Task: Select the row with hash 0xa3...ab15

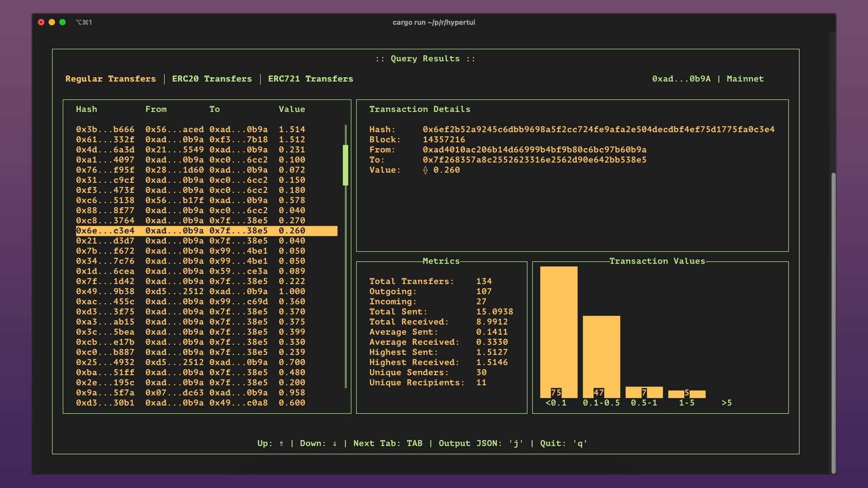Action: tap(207, 322)
